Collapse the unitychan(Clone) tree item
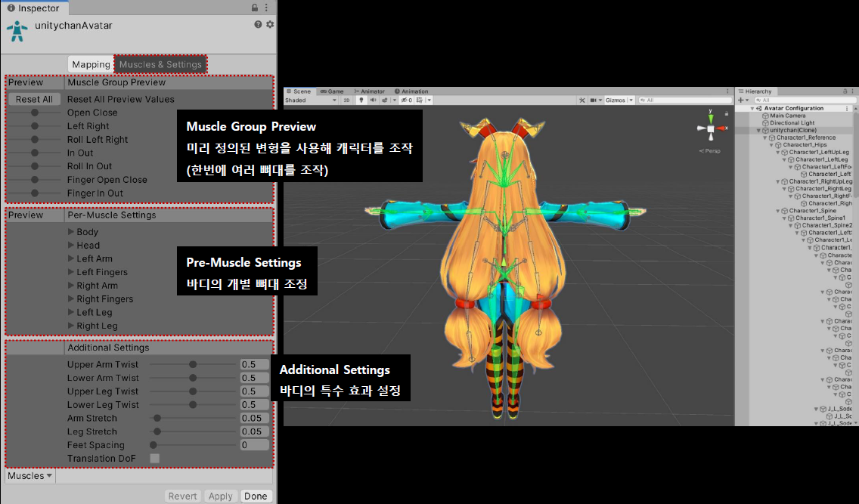The height and width of the screenshot is (504, 859). (758, 130)
